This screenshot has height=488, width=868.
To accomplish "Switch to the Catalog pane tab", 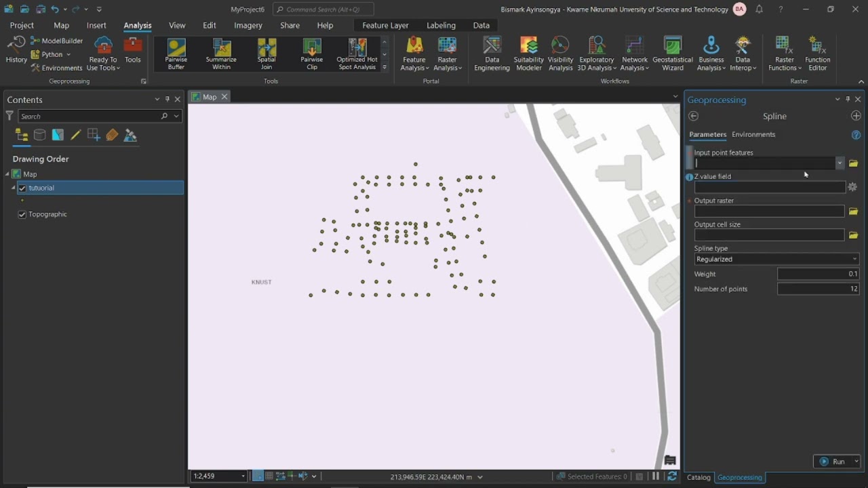I will 698,477.
